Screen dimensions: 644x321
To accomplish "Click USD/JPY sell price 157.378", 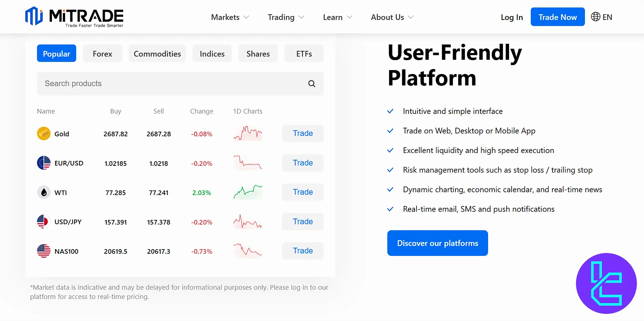I will [x=158, y=222].
